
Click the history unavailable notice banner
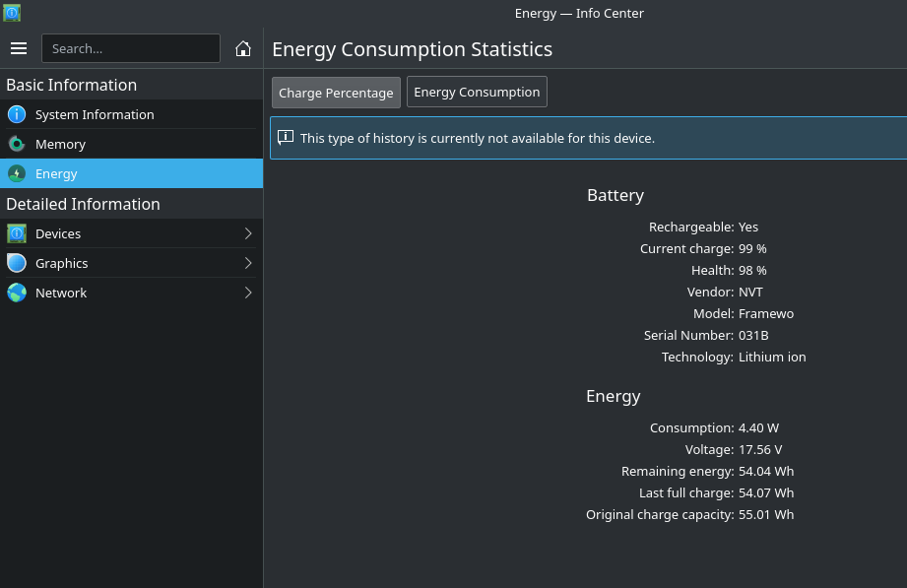pyautogui.click(x=588, y=138)
